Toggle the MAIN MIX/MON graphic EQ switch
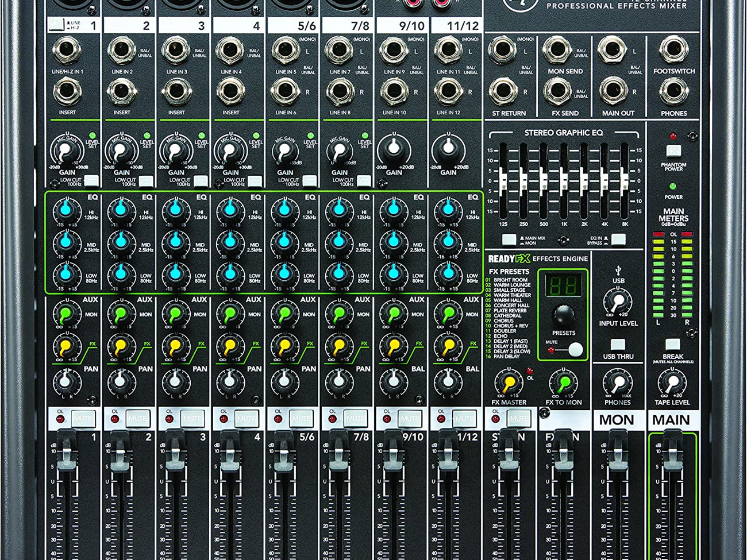This screenshot has height=560, width=747. coord(509,239)
